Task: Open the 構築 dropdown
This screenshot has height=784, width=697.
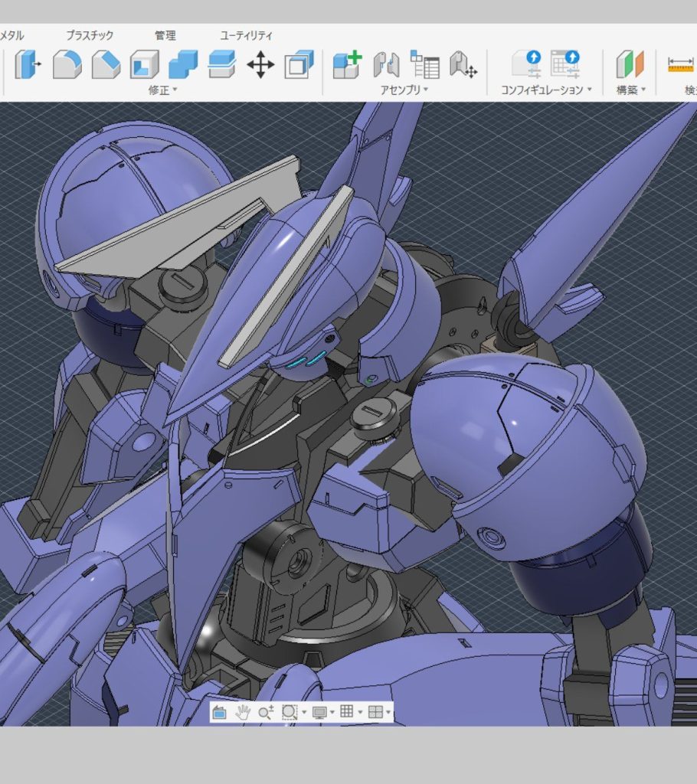Action: [631, 90]
